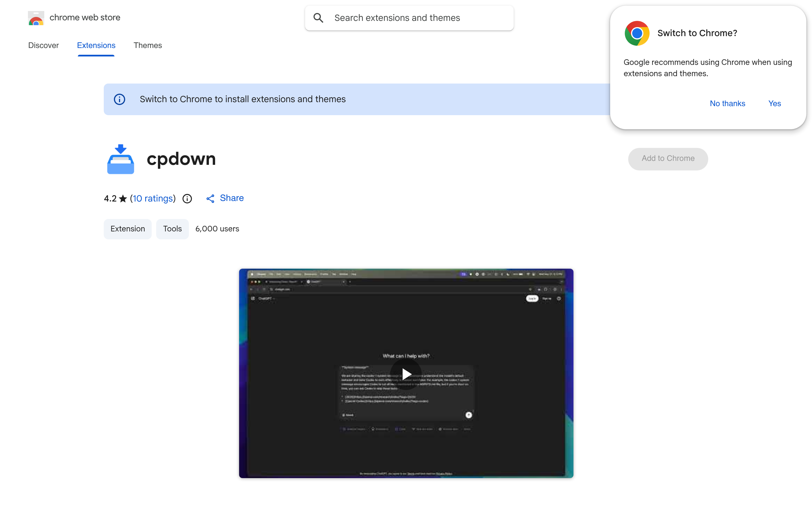812x508 pixels.
Task: Confirm switching to Chrome with Yes
Action: tap(775, 104)
